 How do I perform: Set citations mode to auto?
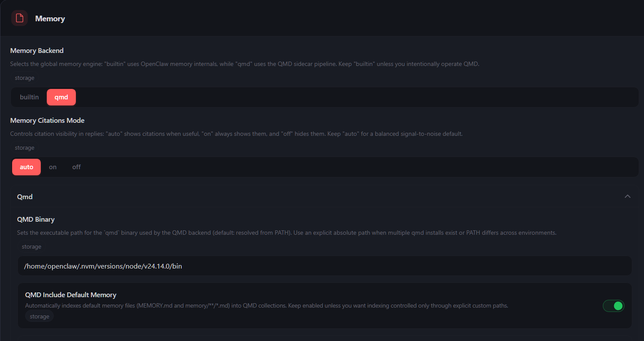tap(26, 167)
